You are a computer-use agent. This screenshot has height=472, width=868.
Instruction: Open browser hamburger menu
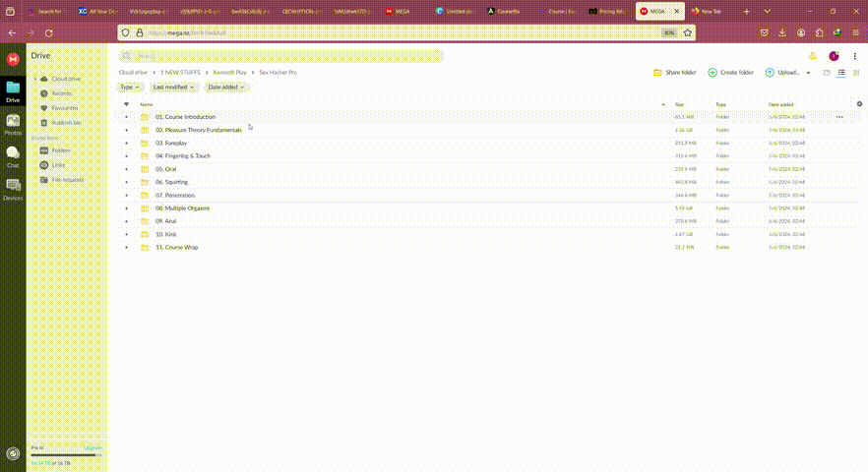pyautogui.click(x=855, y=32)
